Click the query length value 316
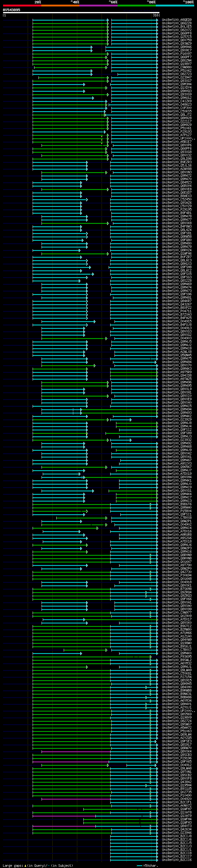This screenshot has width=197, height=868. coord(155,15)
